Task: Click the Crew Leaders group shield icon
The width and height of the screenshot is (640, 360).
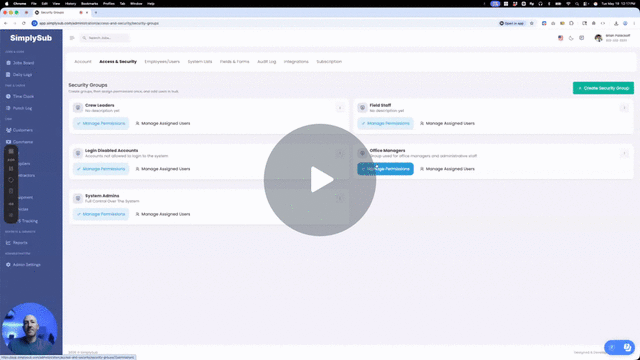Action: pos(78,108)
